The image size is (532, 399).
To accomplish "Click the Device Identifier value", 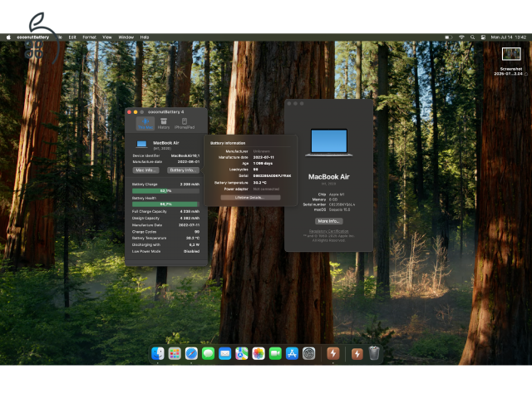I will (185, 155).
